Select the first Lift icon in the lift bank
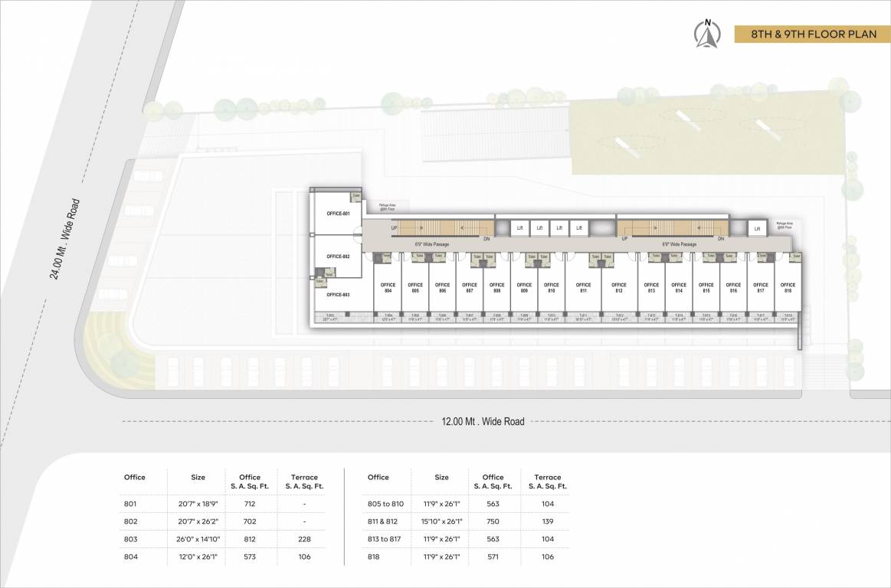 (519, 227)
